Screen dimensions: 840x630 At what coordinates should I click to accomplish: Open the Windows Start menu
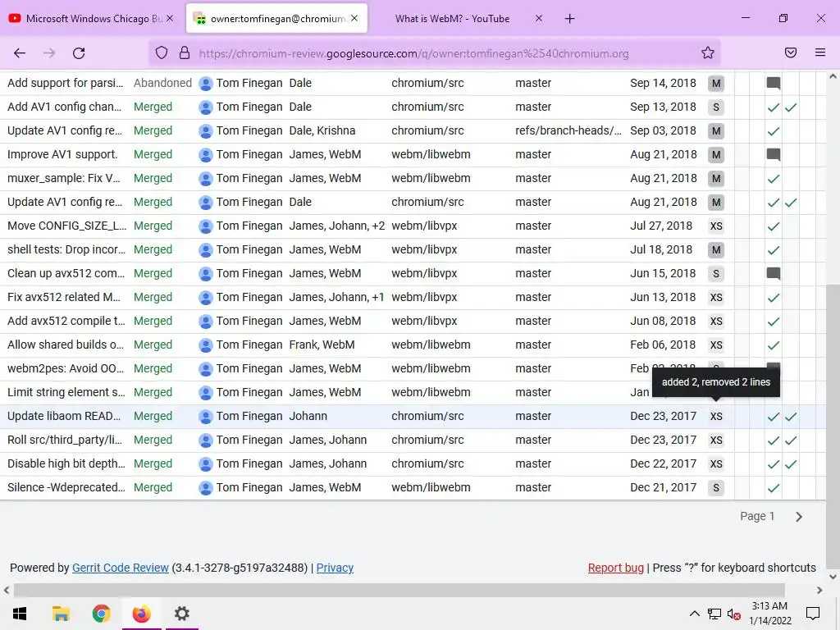[x=20, y=614]
